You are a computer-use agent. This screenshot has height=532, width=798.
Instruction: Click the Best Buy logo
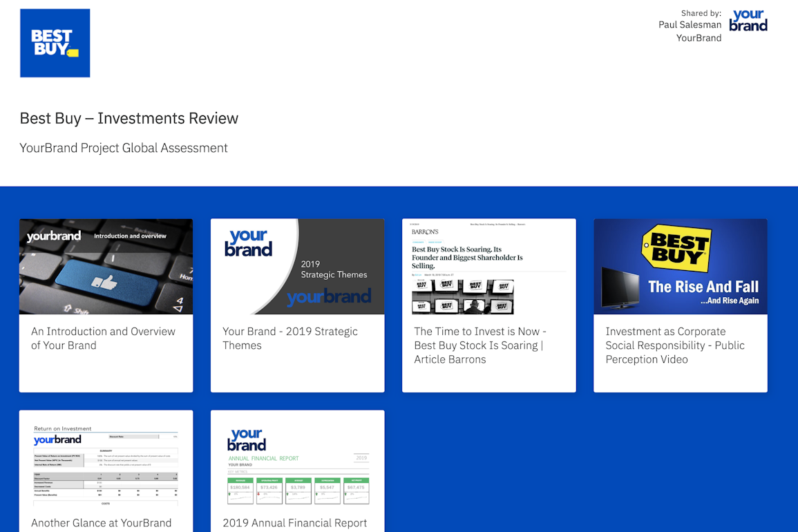(x=55, y=43)
